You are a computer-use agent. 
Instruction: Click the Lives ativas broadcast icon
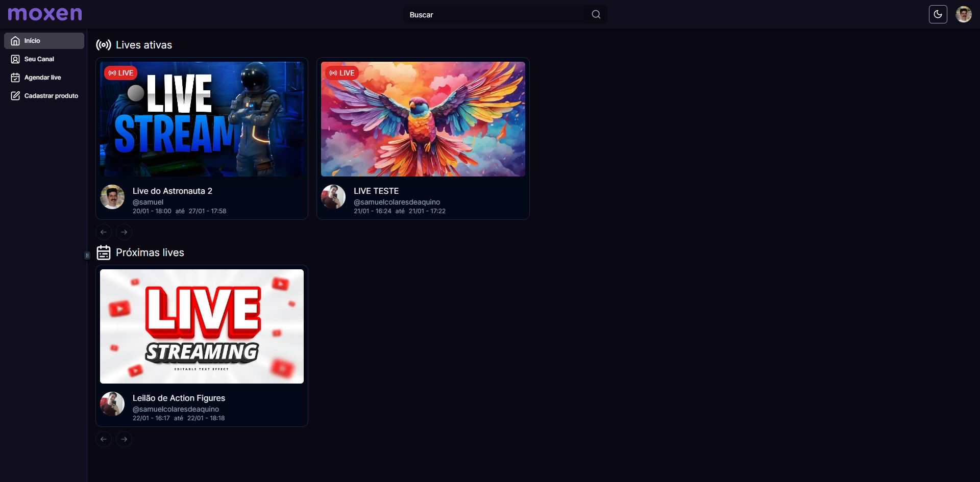tap(104, 45)
